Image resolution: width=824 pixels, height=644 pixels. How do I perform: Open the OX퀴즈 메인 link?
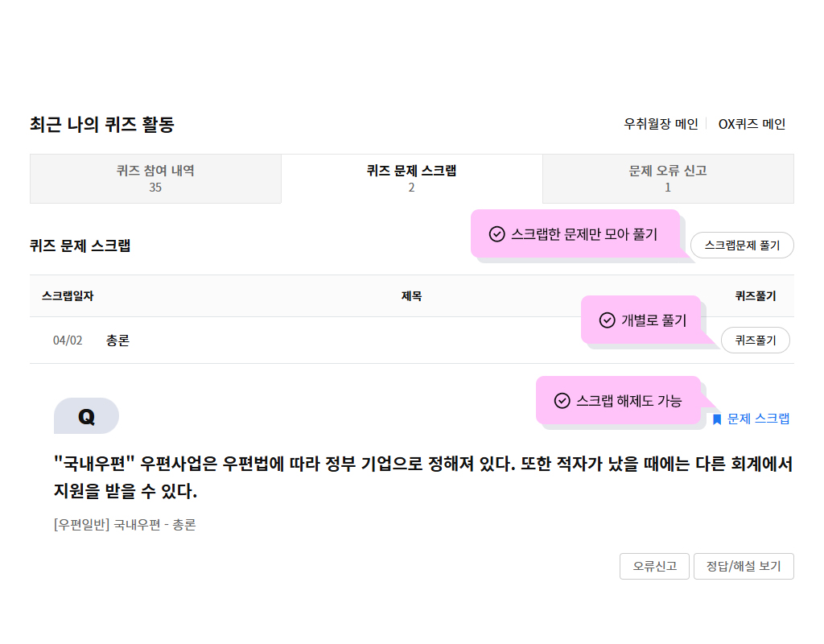752,124
